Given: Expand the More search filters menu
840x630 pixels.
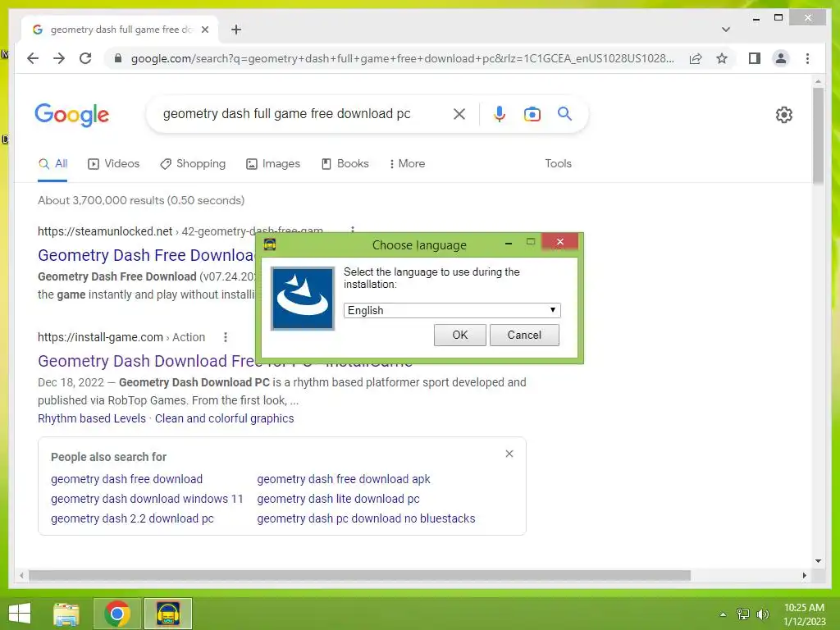Looking at the screenshot, I should 408,164.
